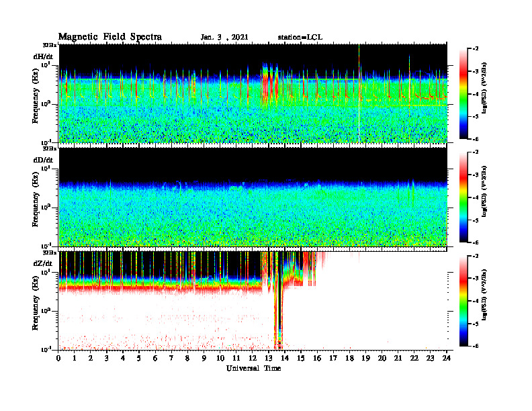This screenshot has width=532, height=411.
Task: Click hour 0 on the time axis
Action: coord(58,358)
